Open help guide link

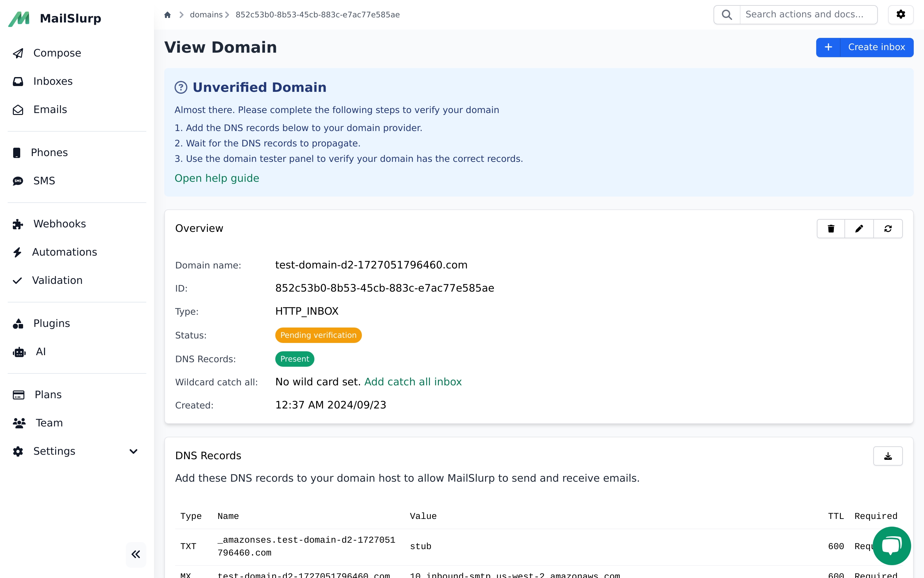217,179
